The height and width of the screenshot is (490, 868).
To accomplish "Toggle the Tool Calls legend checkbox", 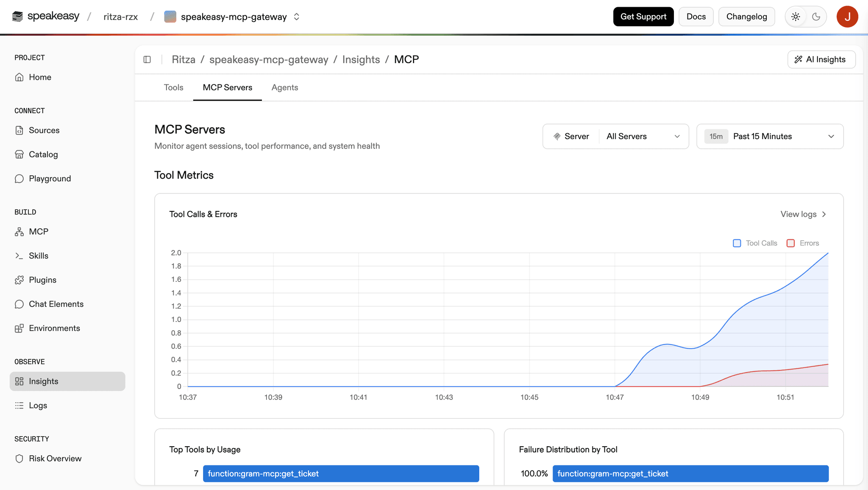I will pyautogui.click(x=737, y=243).
